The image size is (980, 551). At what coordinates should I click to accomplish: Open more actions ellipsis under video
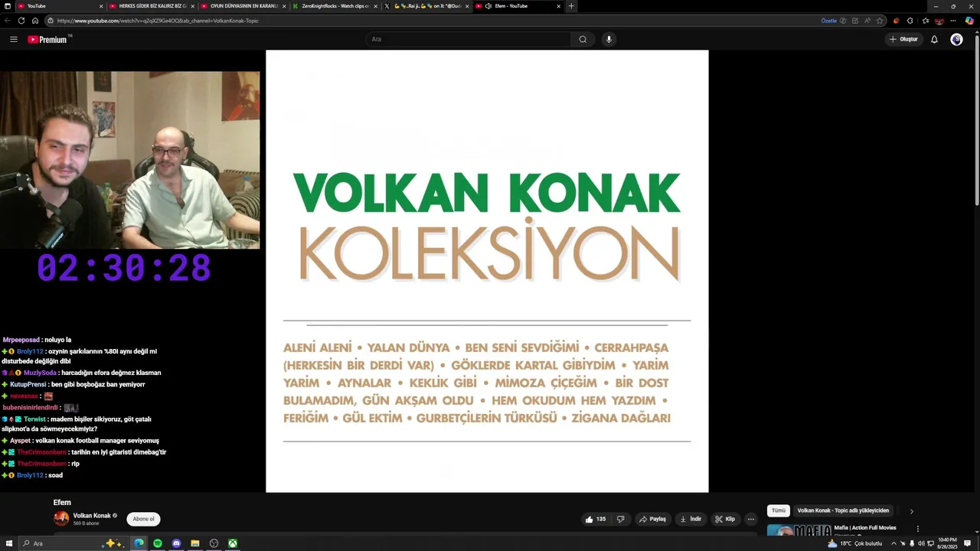click(750, 519)
